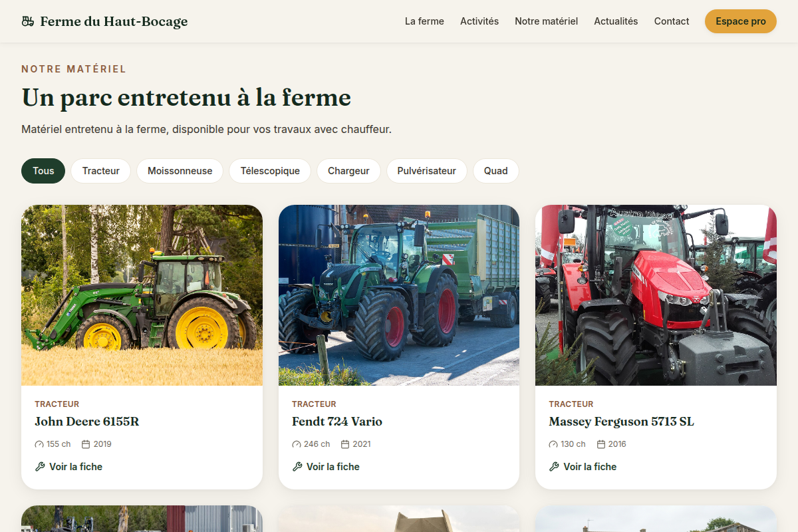Click wrench icon on Fendt card
Viewport: 798px width, 532px height.
(x=297, y=467)
